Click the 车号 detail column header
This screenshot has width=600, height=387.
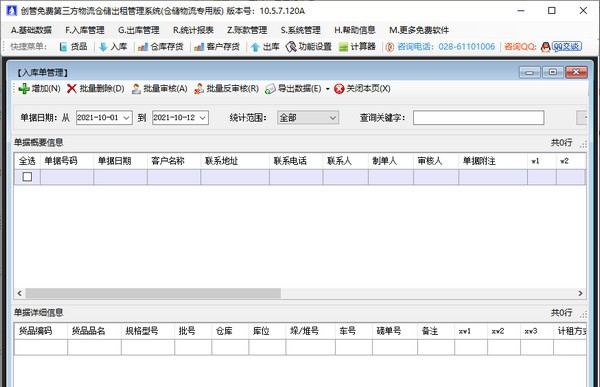point(354,331)
